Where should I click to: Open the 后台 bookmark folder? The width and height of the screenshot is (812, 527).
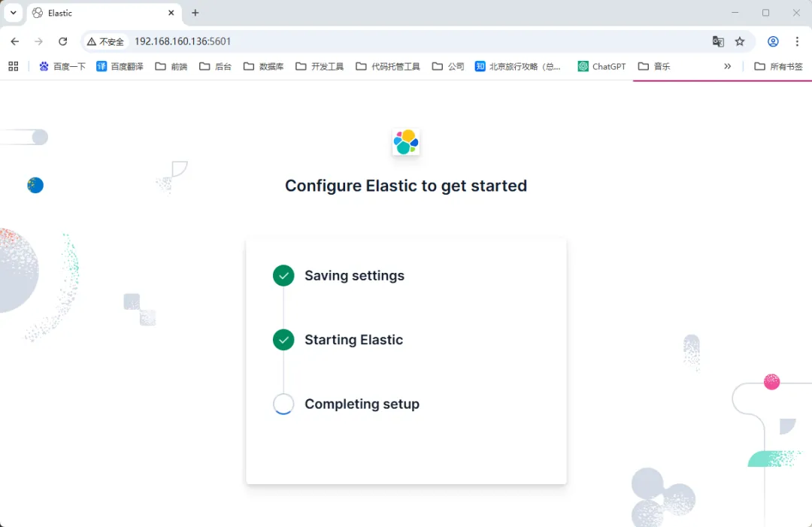point(216,66)
